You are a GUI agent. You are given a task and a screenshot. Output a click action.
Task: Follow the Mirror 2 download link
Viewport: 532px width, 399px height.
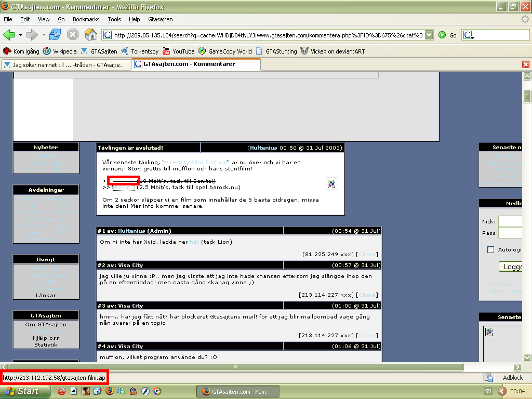[123, 187]
